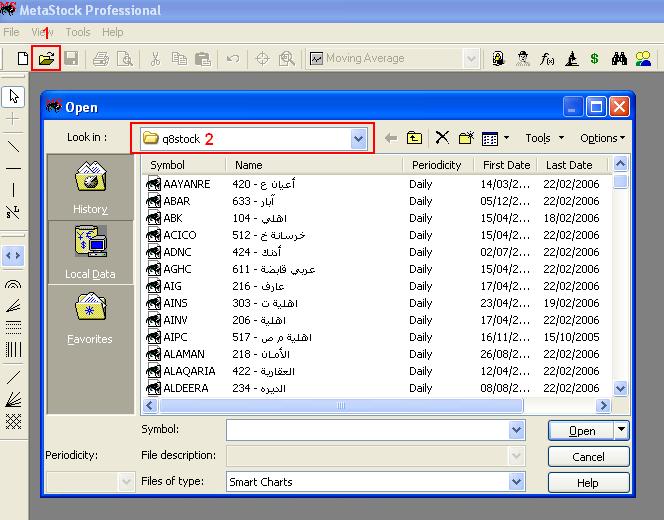
Task: Select the diagonal trendline drawing tool
Action: coord(14,147)
